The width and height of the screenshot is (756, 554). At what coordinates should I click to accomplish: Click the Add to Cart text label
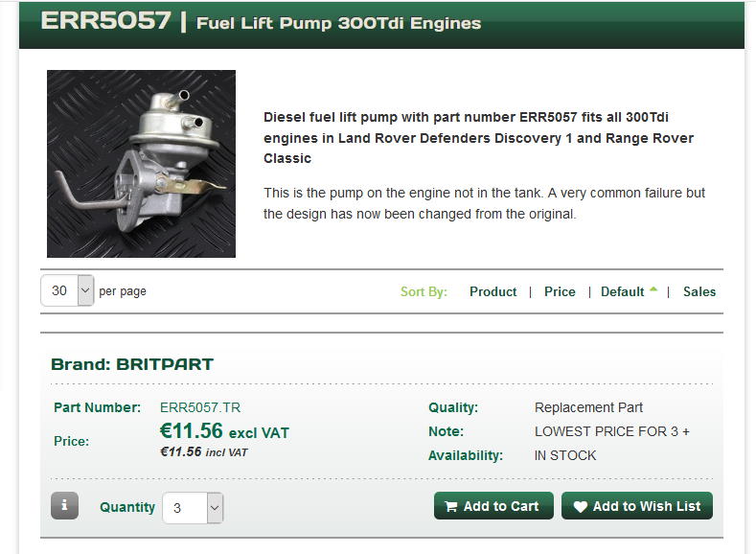point(501,506)
